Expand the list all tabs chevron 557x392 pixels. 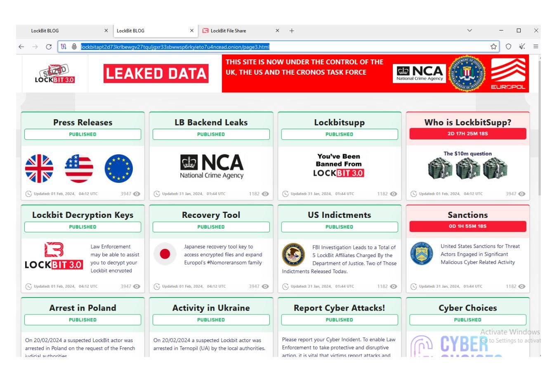click(x=470, y=31)
